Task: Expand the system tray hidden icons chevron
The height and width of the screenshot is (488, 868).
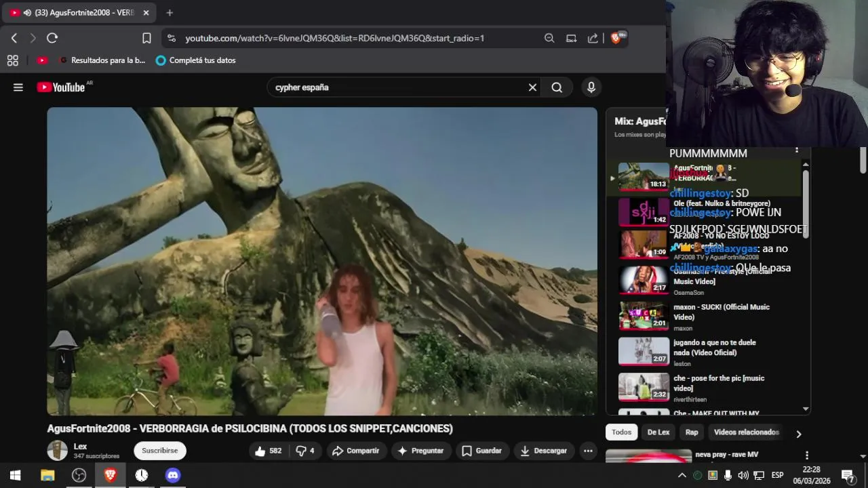Action: [x=682, y=475]
